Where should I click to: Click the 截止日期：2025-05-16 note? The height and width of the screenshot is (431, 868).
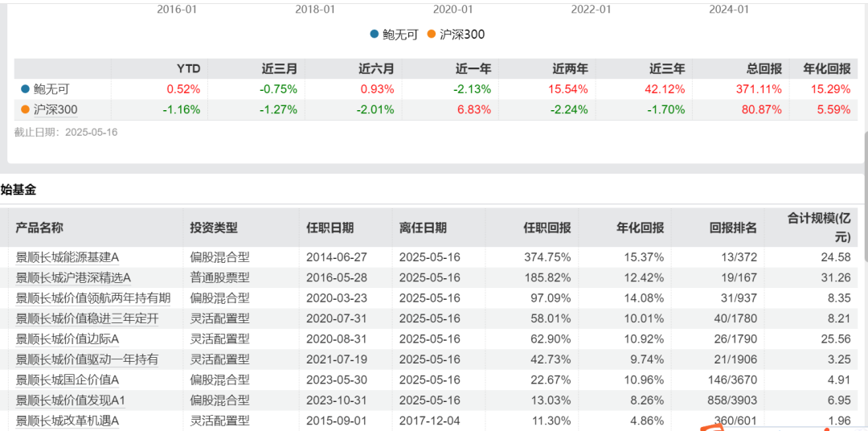point(66,133)
